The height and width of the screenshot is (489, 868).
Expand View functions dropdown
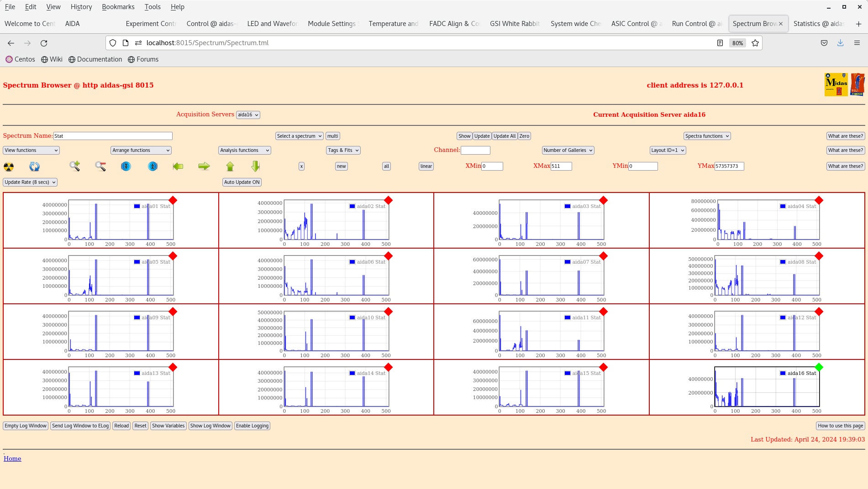(32, 150)
